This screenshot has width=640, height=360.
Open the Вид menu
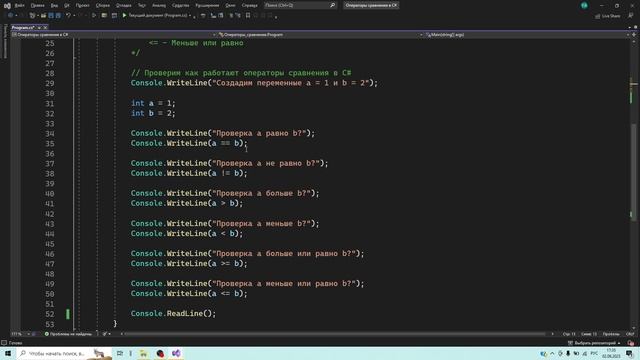coord(54,5)
